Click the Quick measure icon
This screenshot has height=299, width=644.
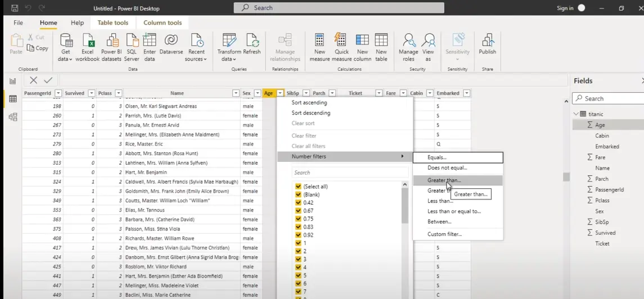point(341,40)
